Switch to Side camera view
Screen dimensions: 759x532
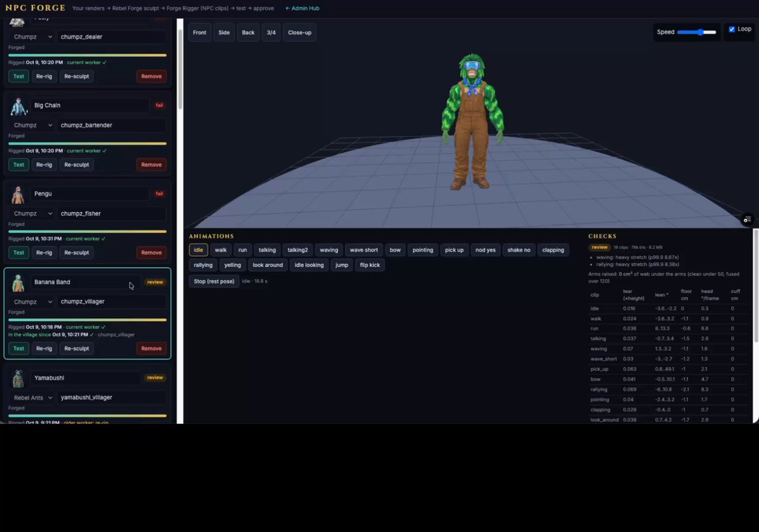(224, 32)
